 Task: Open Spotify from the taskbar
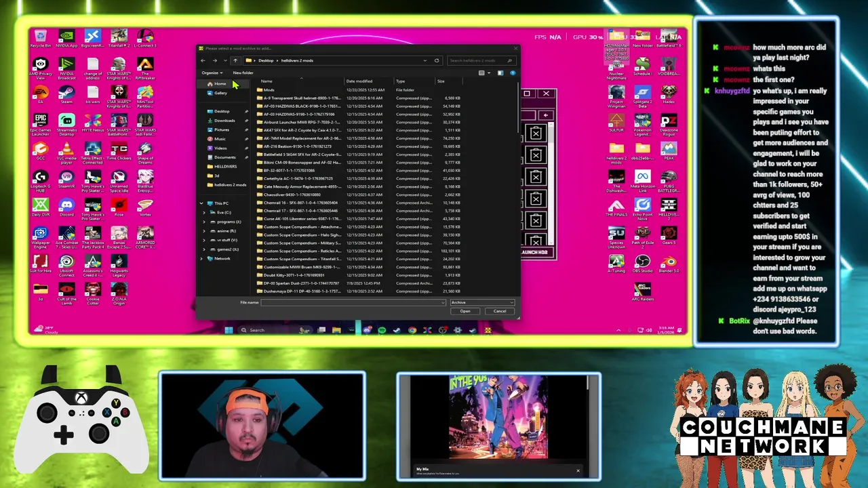382,330
